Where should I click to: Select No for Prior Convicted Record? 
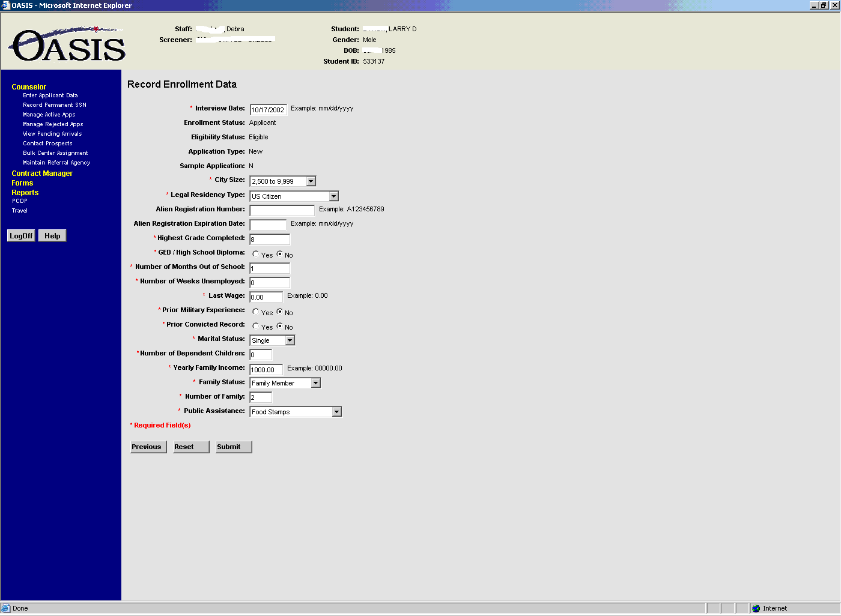280,326
